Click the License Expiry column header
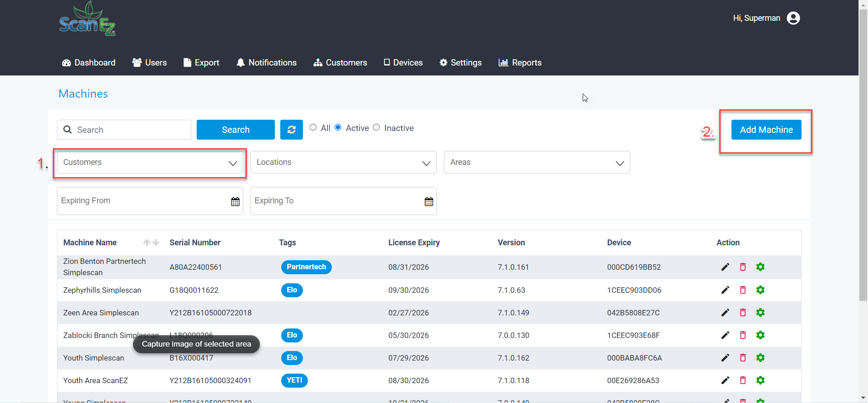This screenshot has height=403, width=868. tap(414, 243)
